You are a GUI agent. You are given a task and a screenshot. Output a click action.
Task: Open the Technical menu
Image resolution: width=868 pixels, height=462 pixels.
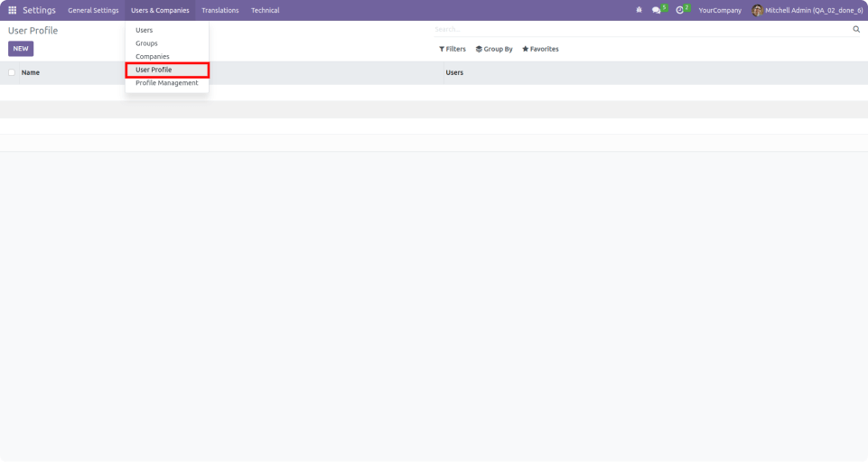265,10
